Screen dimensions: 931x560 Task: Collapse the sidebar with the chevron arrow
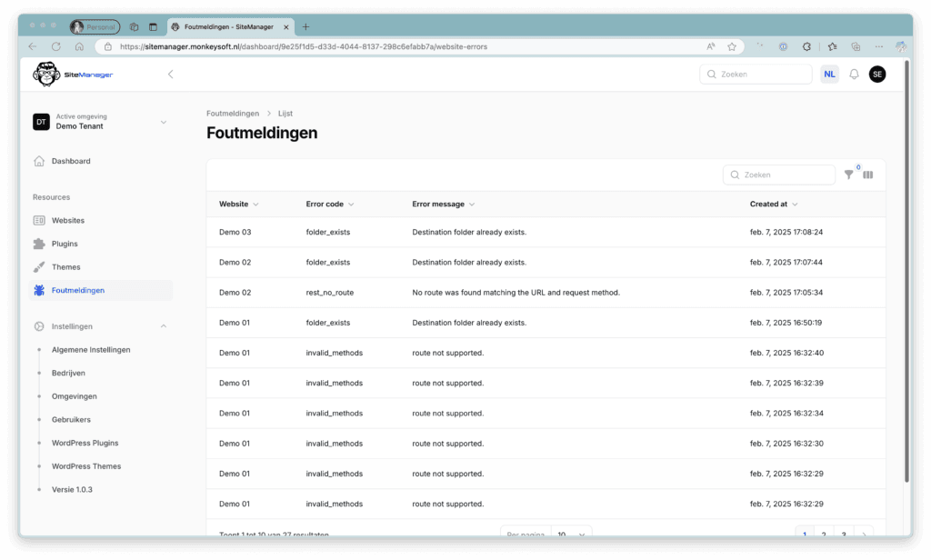point(171,74)
